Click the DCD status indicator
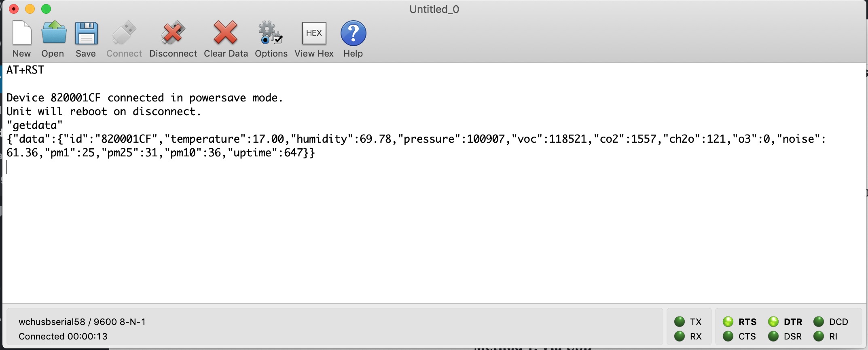The image size is (868, 350). click(819, 321)
